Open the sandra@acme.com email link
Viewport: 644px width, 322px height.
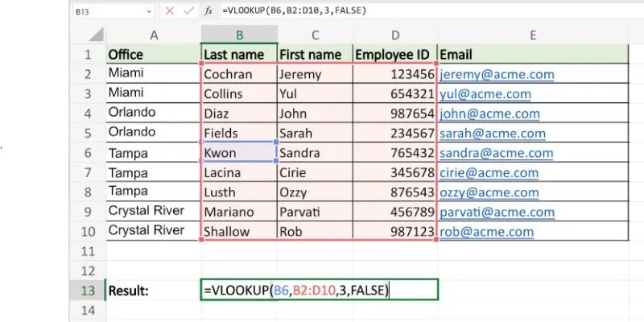[x=496, y=153]
